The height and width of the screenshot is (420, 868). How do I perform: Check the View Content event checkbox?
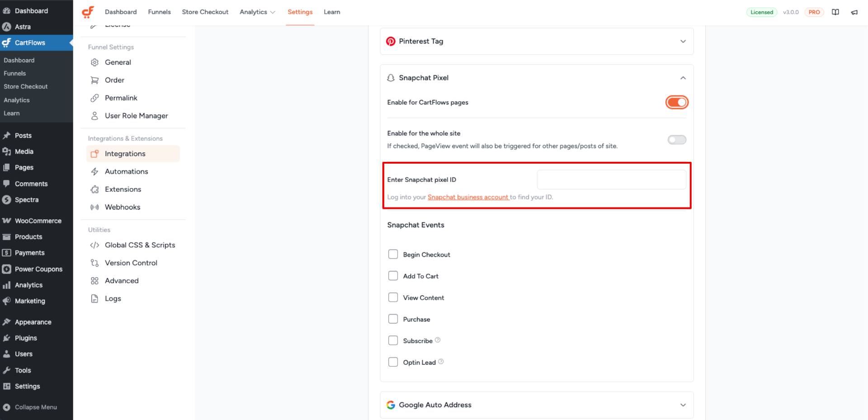(393, 297)
